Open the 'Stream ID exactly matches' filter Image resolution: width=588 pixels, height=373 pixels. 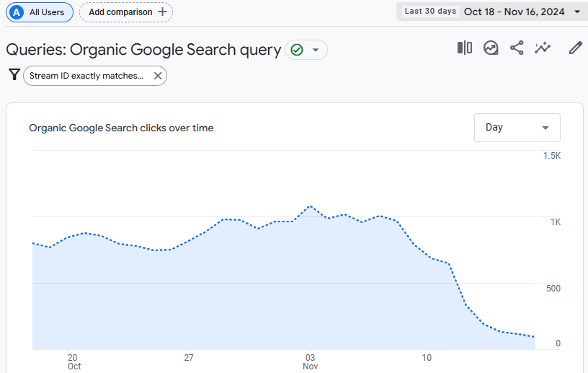point(86,76)
